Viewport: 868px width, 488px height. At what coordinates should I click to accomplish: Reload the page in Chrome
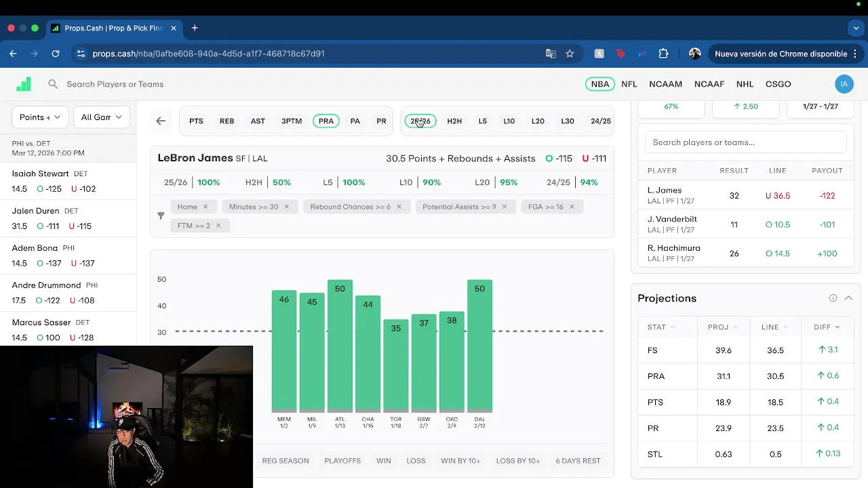(56, 54)
